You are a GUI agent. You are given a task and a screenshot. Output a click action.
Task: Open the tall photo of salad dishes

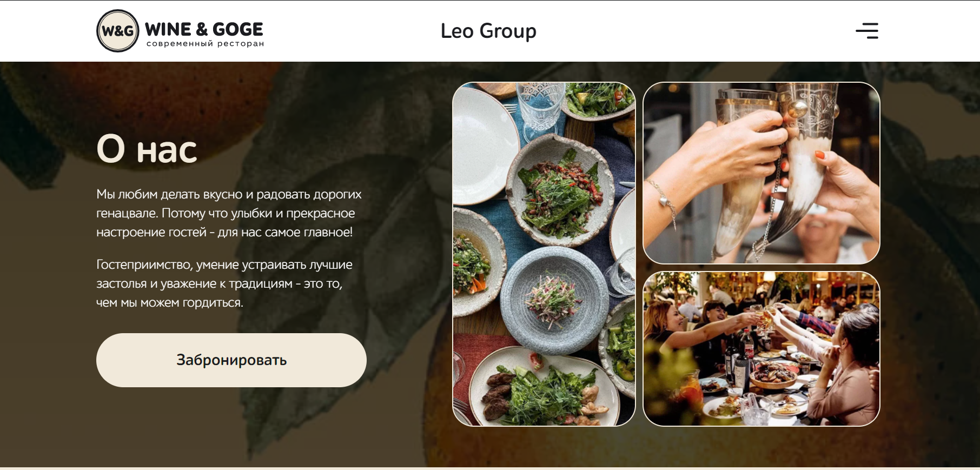tap(544, 254)
